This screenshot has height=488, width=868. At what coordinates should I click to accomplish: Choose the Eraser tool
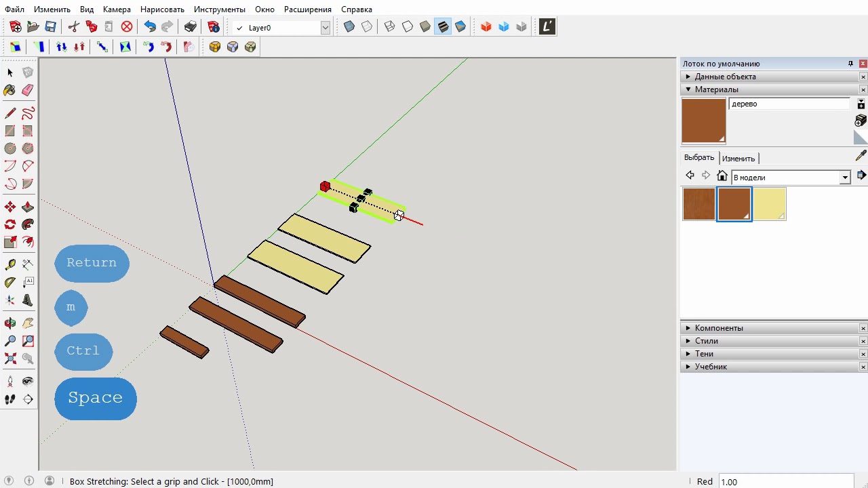pyautogui.click(x=28, y=90)
